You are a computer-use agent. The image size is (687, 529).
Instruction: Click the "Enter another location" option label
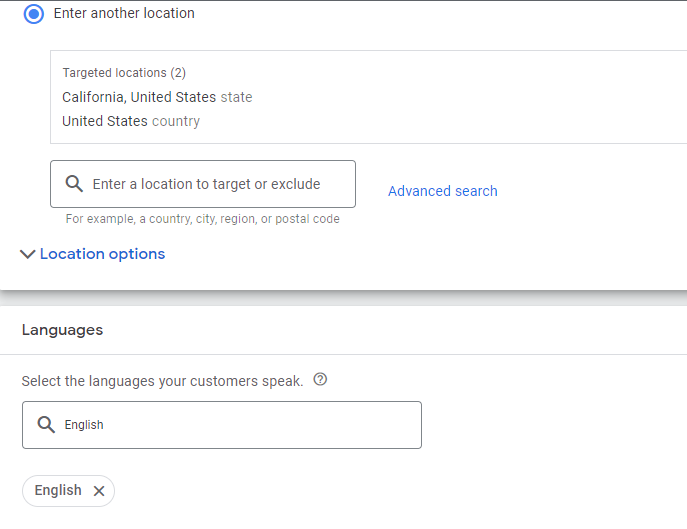124,14
